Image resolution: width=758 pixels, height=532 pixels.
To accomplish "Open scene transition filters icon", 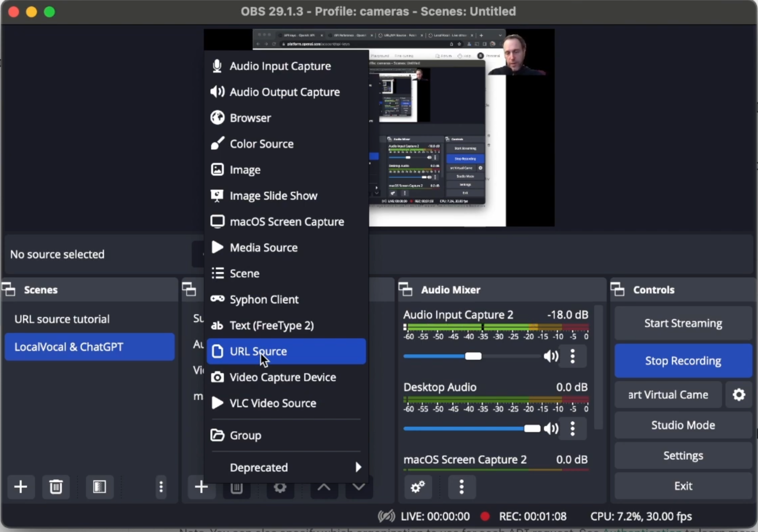I will 99,486.
